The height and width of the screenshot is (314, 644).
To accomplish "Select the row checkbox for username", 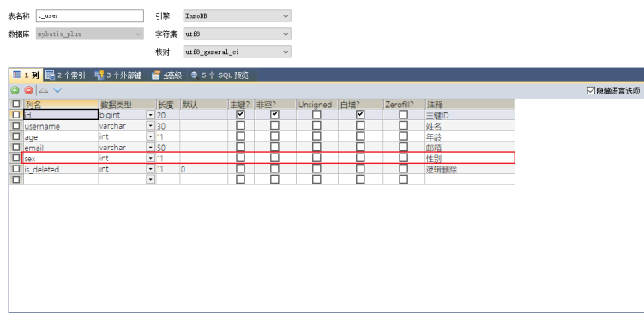I will (16, 125).
